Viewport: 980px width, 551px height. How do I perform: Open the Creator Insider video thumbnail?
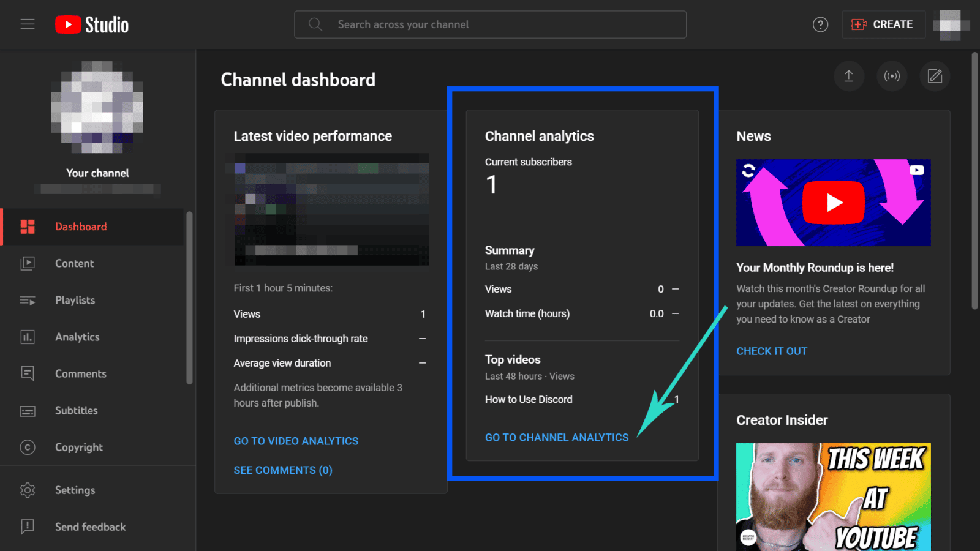(834, 497)
